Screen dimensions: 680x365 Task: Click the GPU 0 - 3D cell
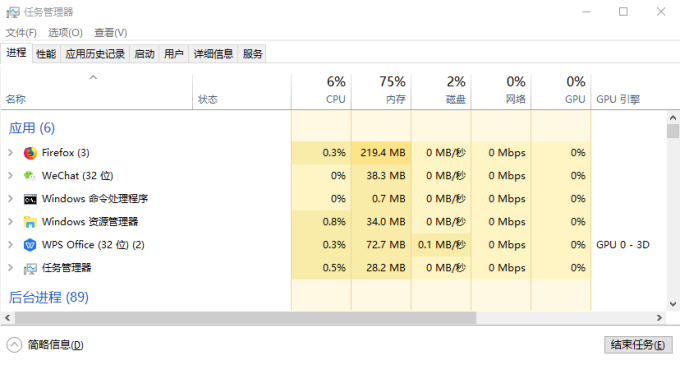click(622, 244)
